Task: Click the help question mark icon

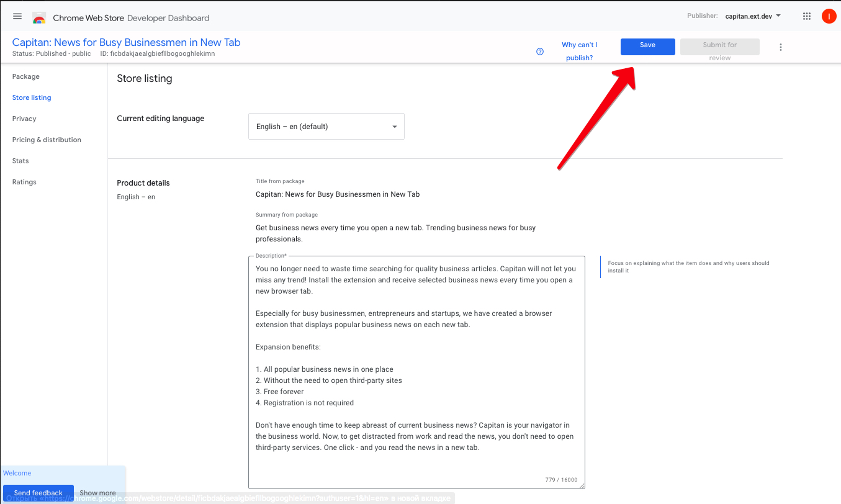Action: 540,52
